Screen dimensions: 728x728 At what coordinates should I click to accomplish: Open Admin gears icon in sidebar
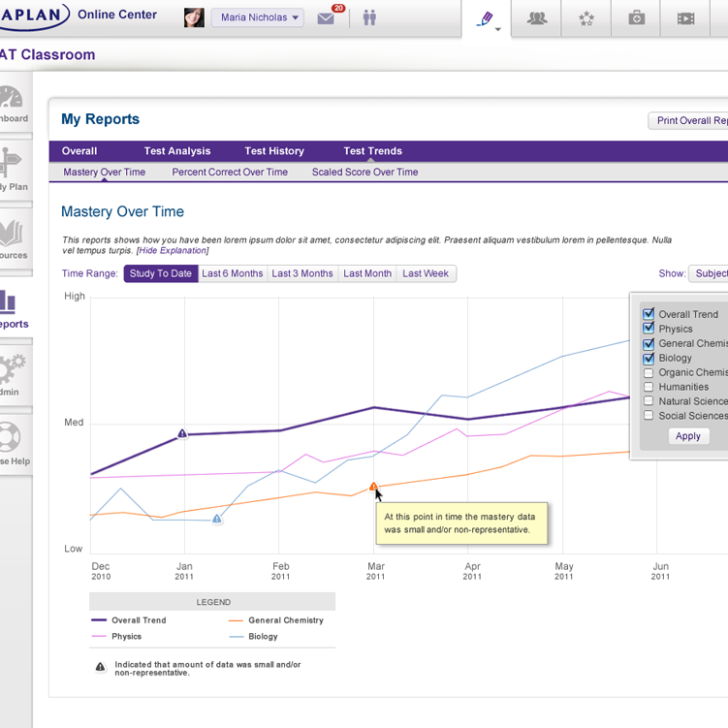pos(12,376)
